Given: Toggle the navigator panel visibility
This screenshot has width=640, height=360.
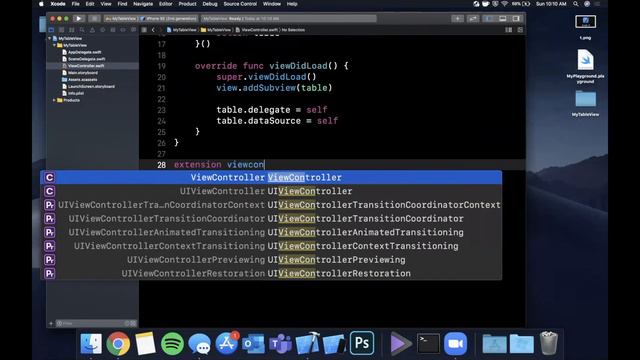Looking at the screenshot, I should point(489,19).
